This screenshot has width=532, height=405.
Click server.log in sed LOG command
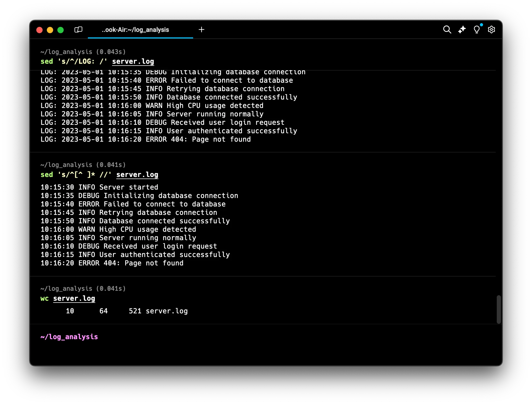tap(133, 61)
